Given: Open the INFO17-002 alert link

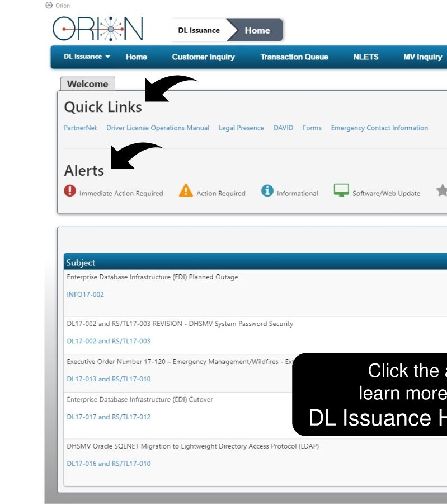Looking at the screenshot, I should tap(86, 295).
